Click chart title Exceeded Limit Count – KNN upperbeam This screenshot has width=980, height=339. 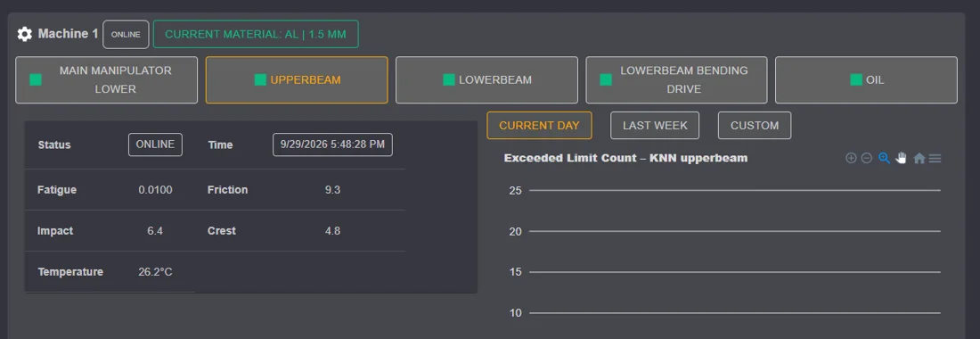tap(625, 158)
